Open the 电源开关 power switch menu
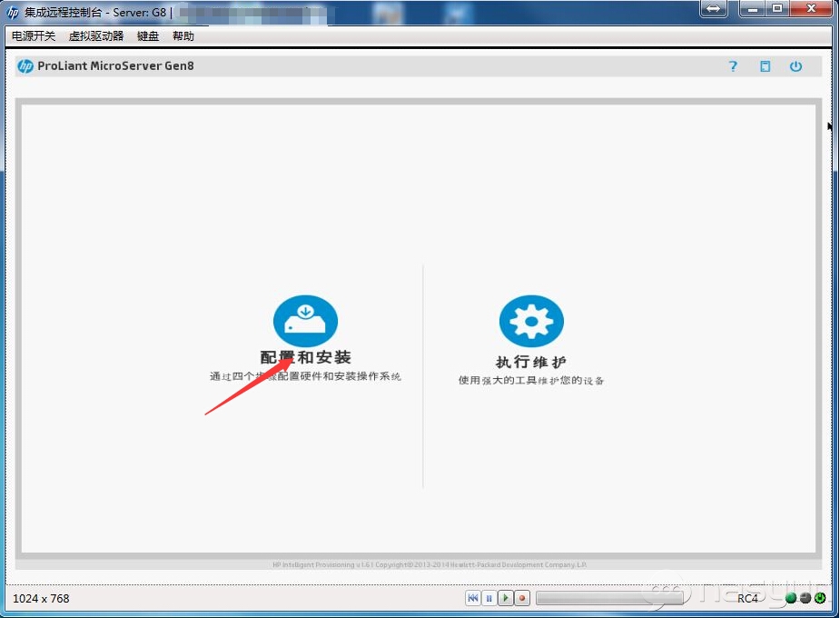Screen dimensions: 840x618 (x=34, y=36)
